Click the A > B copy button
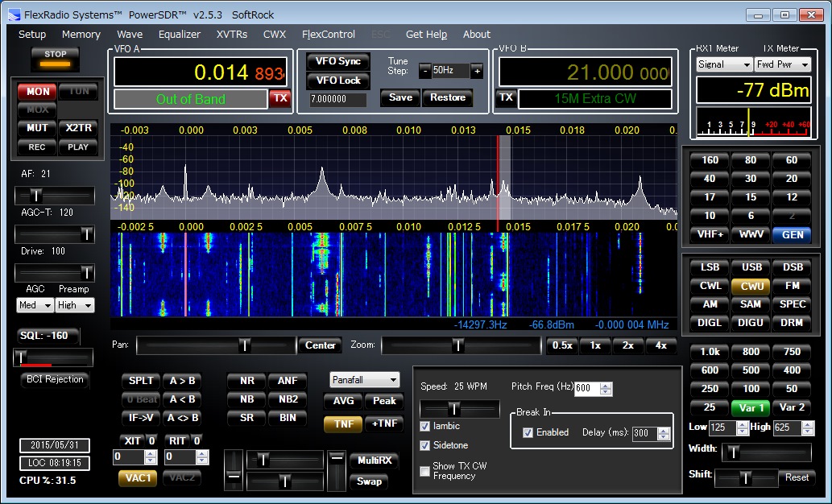832x504 pixels. tap(183, 381)
